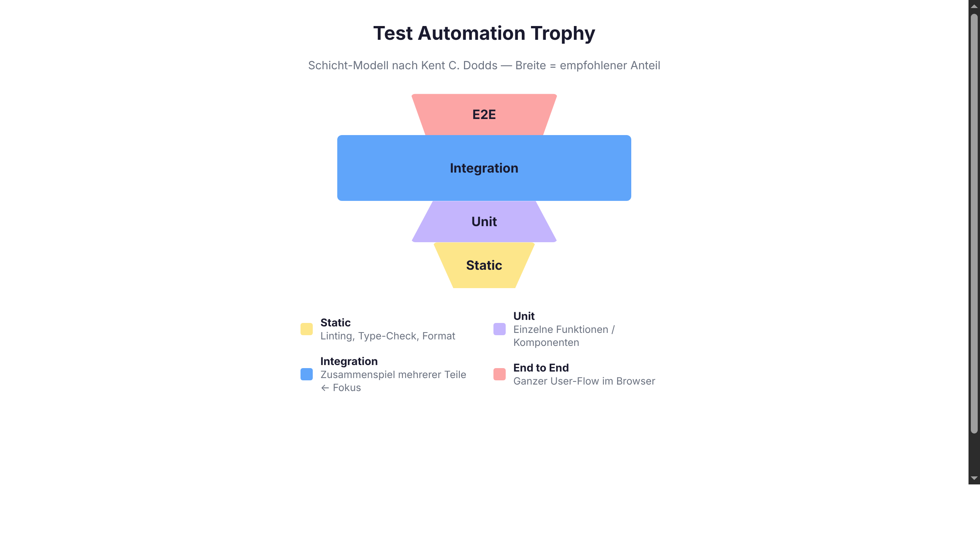The width and height of the screenshot is (980, 551).
Task: Click the Linting, Type-Check, Format description
Action: pos(388,336)
